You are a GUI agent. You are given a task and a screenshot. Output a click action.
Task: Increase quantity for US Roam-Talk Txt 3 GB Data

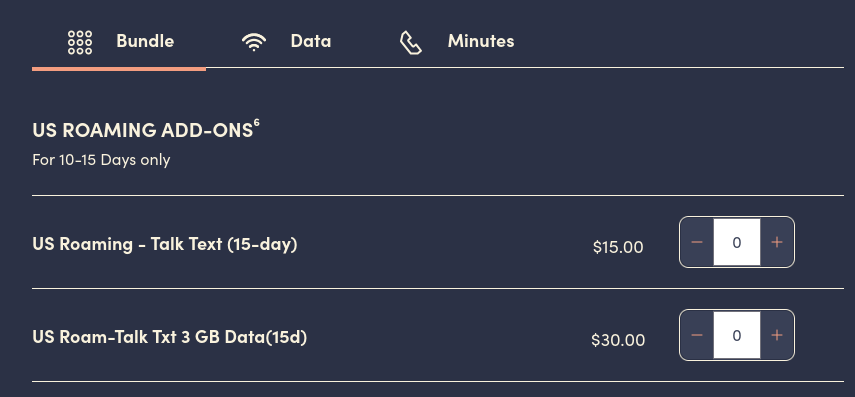click(x=777, y=335)
